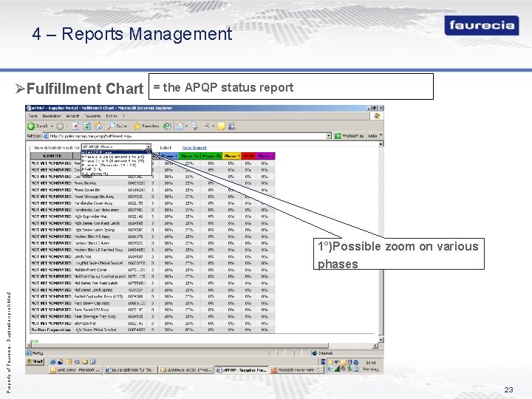This screenshot has width=532, height=399.
Task: Open the Bearbeiten menu
Action: (52, 116)
